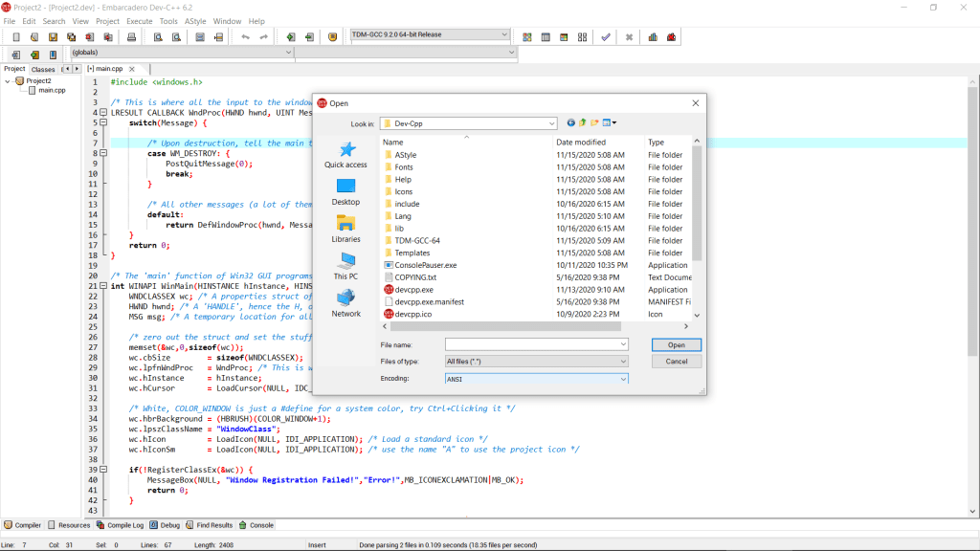Image resolution: width=980 pixels, height=551 pixels.
Task: Select Desktop in the places bar
Action: tap(345, 192)
